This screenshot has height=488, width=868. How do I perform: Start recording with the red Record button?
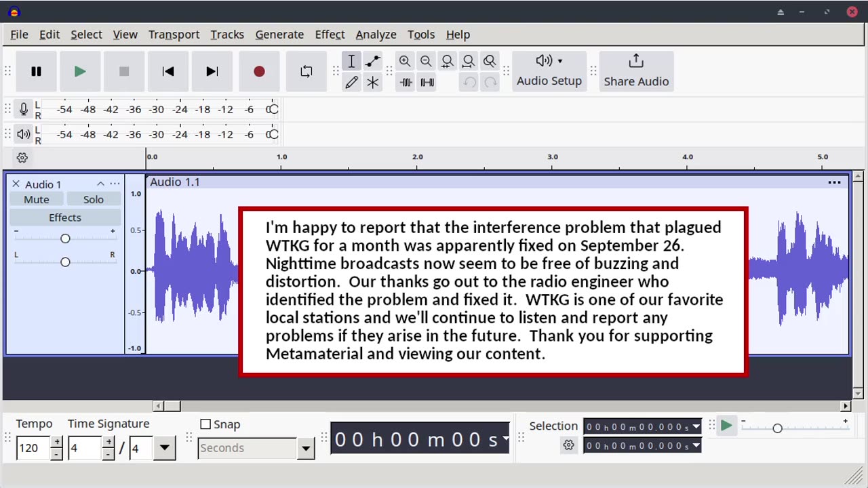coord(259,71)
